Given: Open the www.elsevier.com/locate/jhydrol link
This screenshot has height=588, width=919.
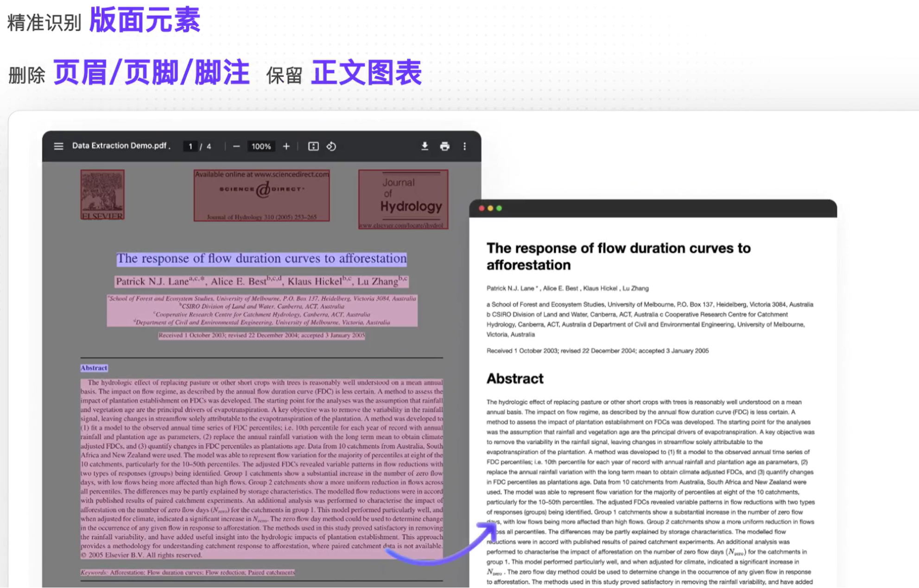Looking at the screenshot, I should tap(402, 226).
